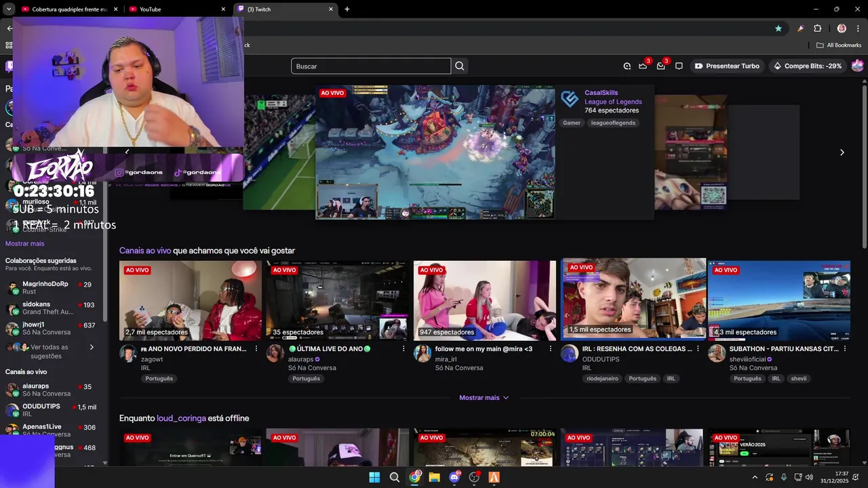
Task: Open options for ODUDUTIPS stream card
Action: [698, 348]
